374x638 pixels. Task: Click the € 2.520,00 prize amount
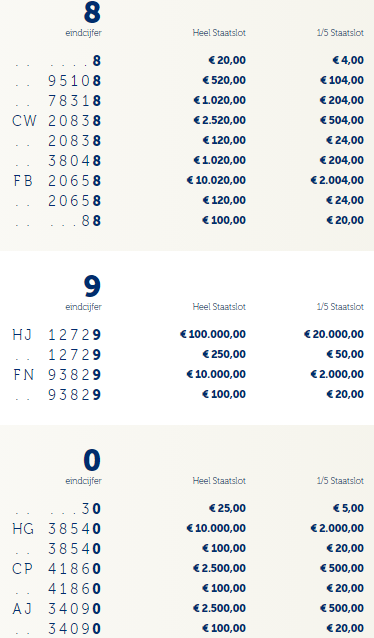click(x=219, y=120)
